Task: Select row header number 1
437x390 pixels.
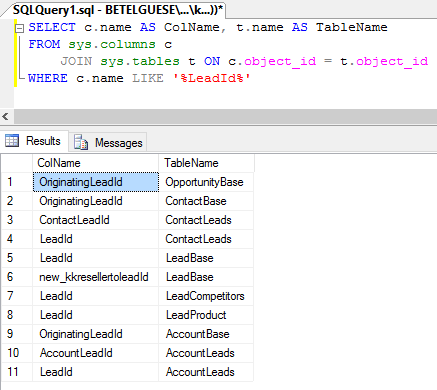Action: [17, 182]
